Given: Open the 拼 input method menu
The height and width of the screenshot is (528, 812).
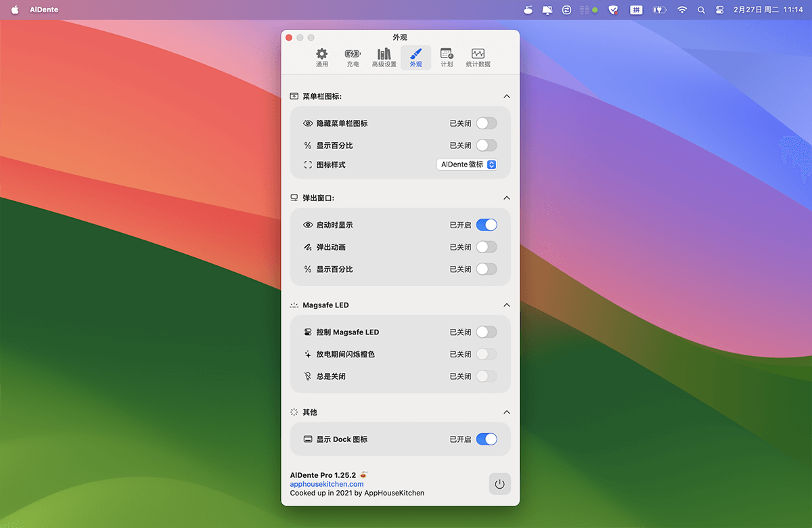Looking at the screenshot, I should [636, 10].
